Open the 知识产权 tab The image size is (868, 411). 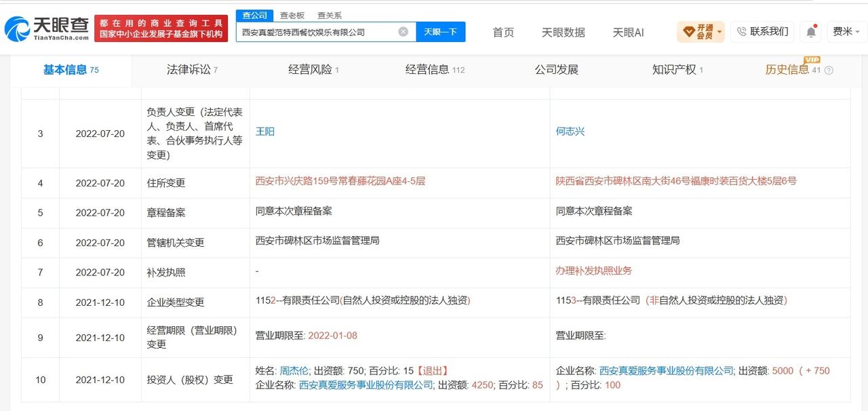(677, 70)
